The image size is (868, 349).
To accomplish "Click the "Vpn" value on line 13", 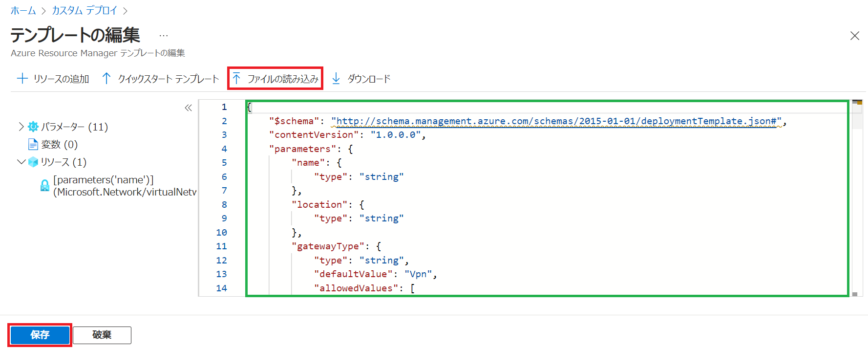I will pyautogui.click(x=418, y=274).
